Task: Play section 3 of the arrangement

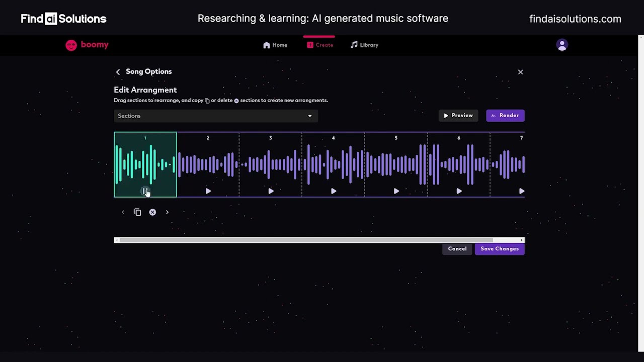Action: (271, 191)
